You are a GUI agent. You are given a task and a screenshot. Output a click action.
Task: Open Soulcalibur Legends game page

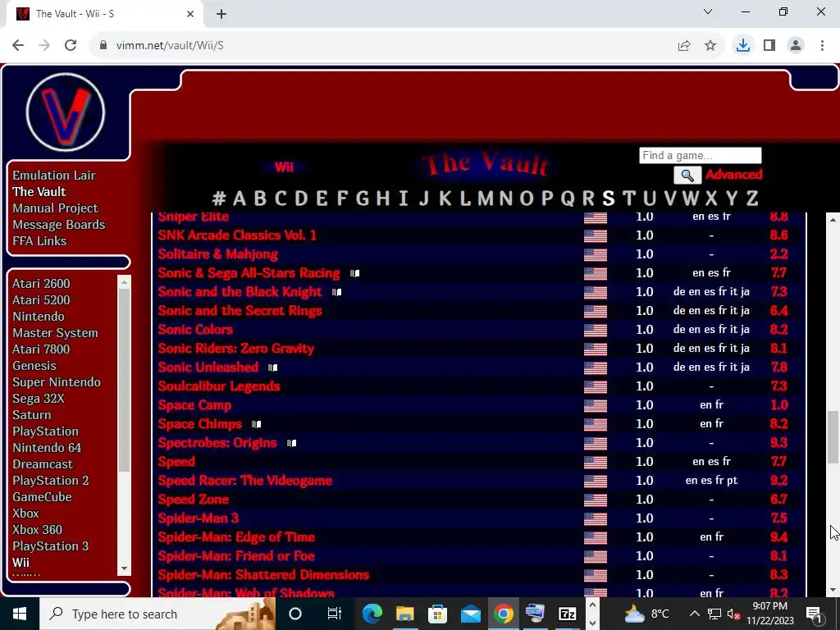tap(218, 386)
